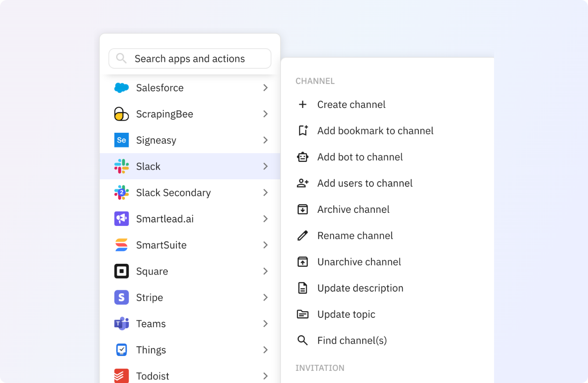Click the Slack logo icon
The width and height of the screenshot is (588, 383).
pos(121,166)
